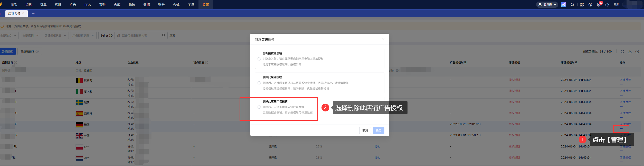Click the 店铺授权 link in the 西班牙 row
Screen dimensions: 644x166
pyautogui.click(x=625, y=113)
